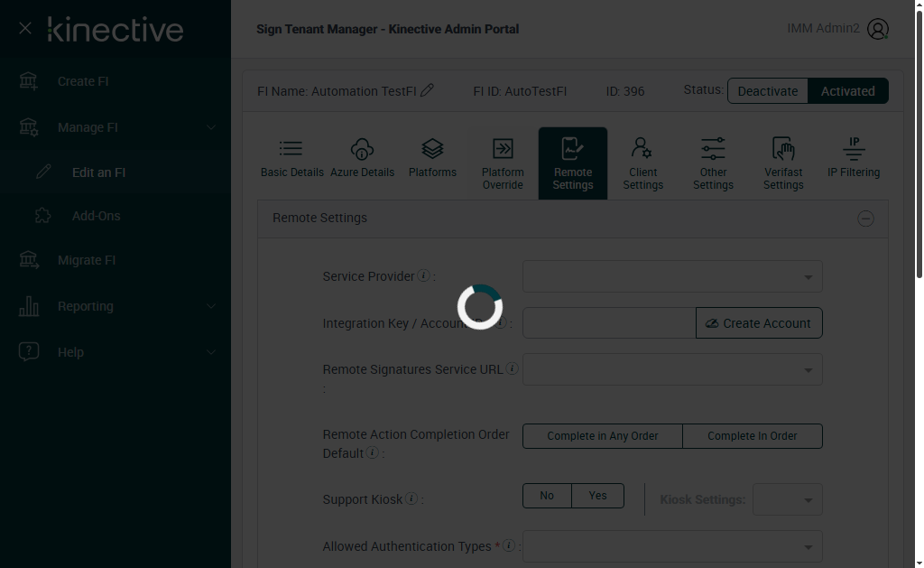Click the Client Settings person-gear icon
This screenshot has width=924, height=568.
click(x=642, y=148)
